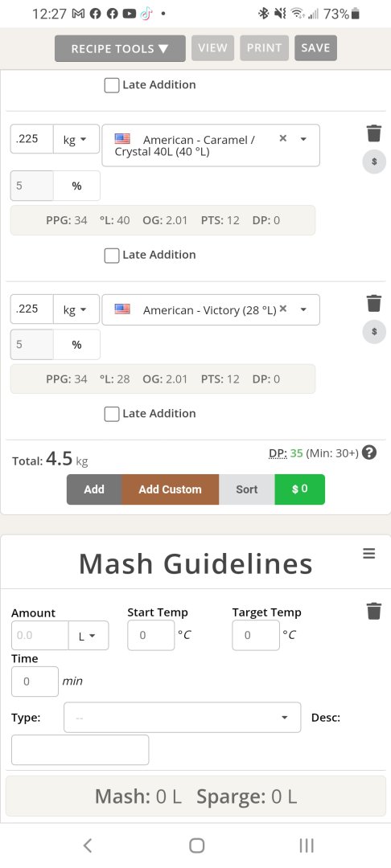Delete the mash step with trash icon
This screenshot has width=391, height=868.
point(374,611)
